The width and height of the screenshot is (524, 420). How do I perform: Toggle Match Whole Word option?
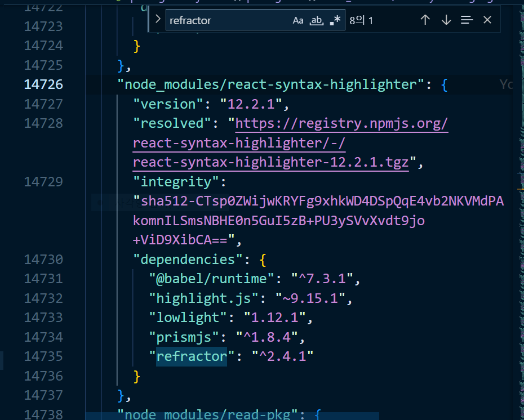click(x=317, y=20)
